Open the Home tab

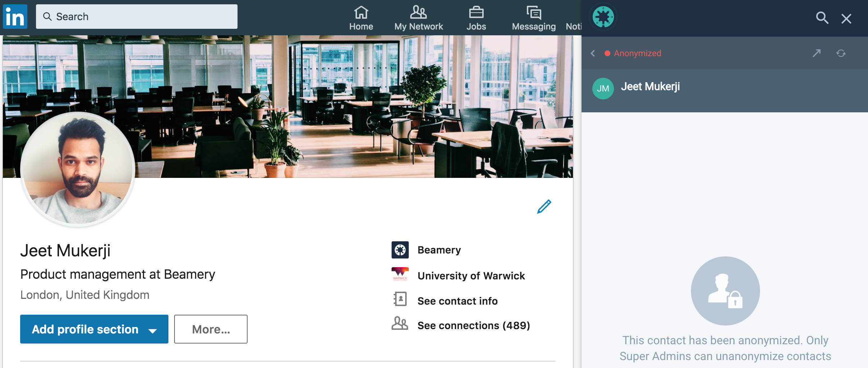tap(361, 18)
